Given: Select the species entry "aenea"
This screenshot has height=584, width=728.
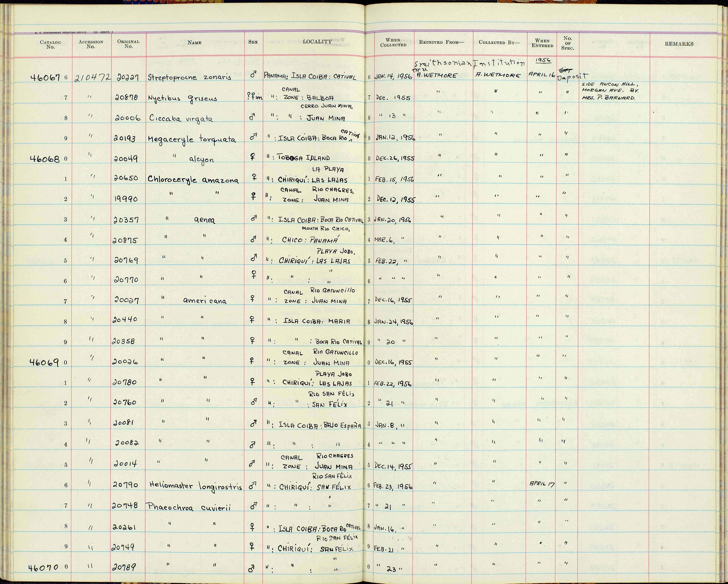Looking at the screenshot, I should [x=204, y=220].
